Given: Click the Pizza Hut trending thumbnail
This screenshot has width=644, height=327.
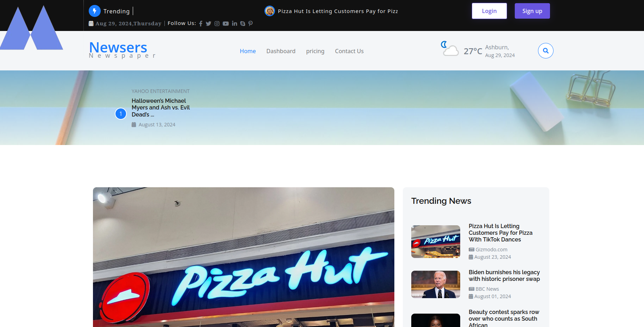Looking at the screenshot, I should click(436, 241).
